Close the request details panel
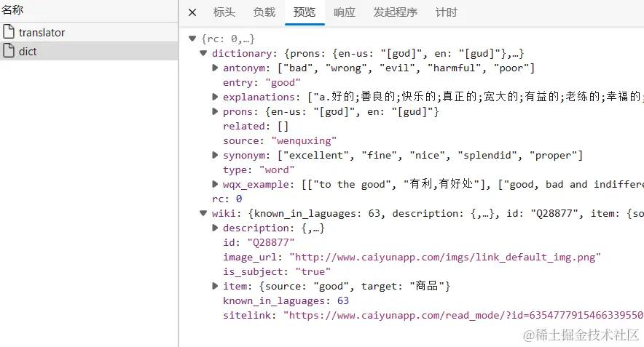The image size is (644, 347). pos(192,12)
